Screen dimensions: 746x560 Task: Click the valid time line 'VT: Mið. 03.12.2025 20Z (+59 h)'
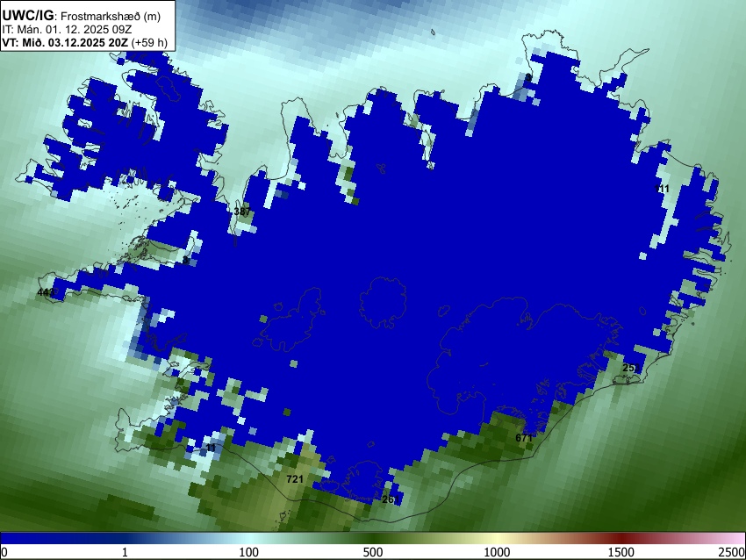click(84, 42)
